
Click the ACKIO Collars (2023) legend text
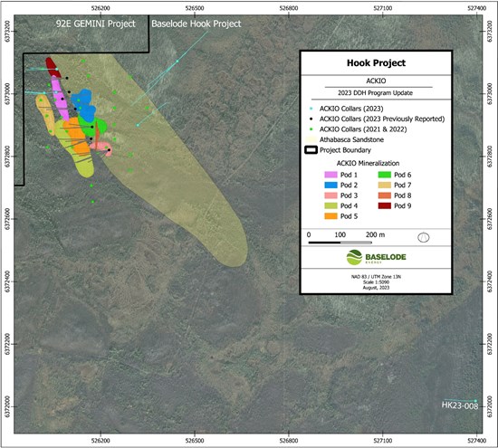[351, 109]
